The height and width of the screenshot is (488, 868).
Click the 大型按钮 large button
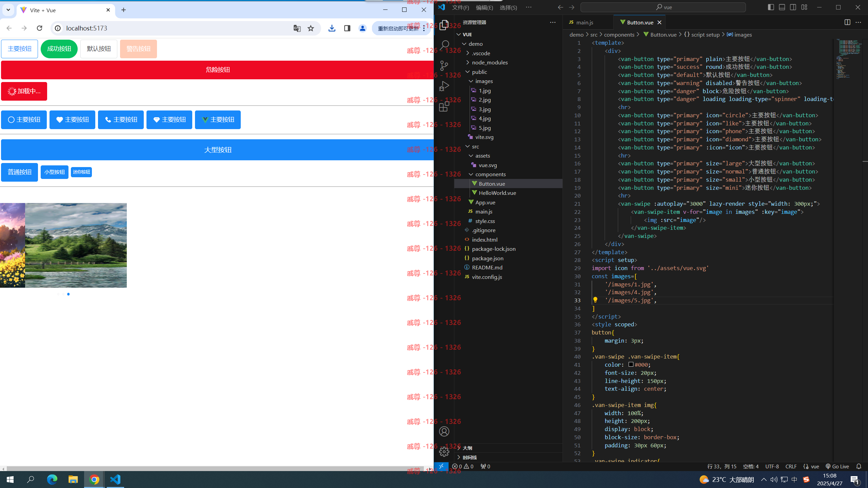click(217, 150)
